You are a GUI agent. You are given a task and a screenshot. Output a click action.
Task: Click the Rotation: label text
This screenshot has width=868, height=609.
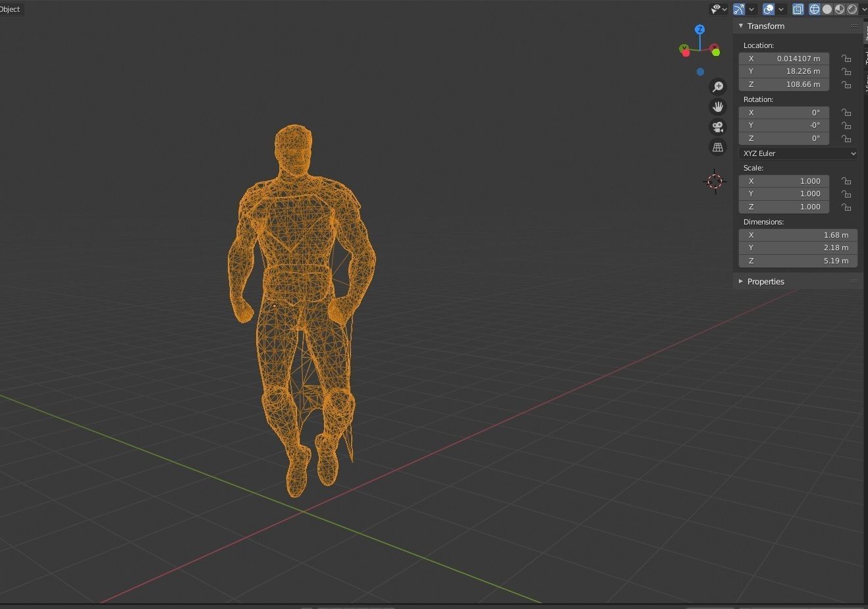pyautogui.click(x=758, y=99)
